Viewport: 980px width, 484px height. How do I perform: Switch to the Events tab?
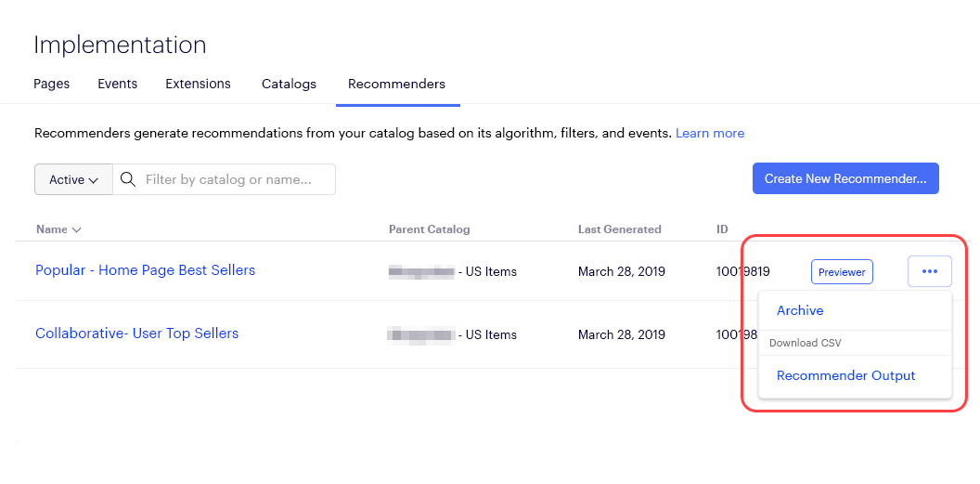point(118,84)
